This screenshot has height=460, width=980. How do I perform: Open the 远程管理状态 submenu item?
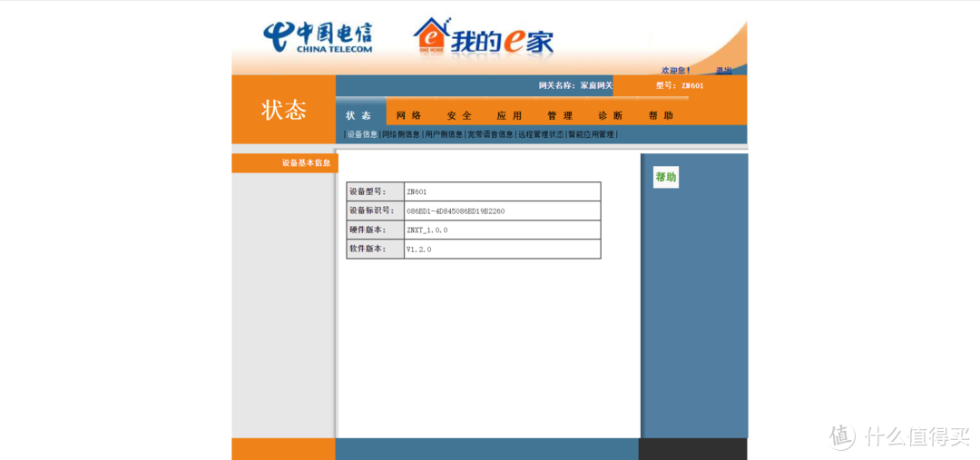(x=541, y=134)
